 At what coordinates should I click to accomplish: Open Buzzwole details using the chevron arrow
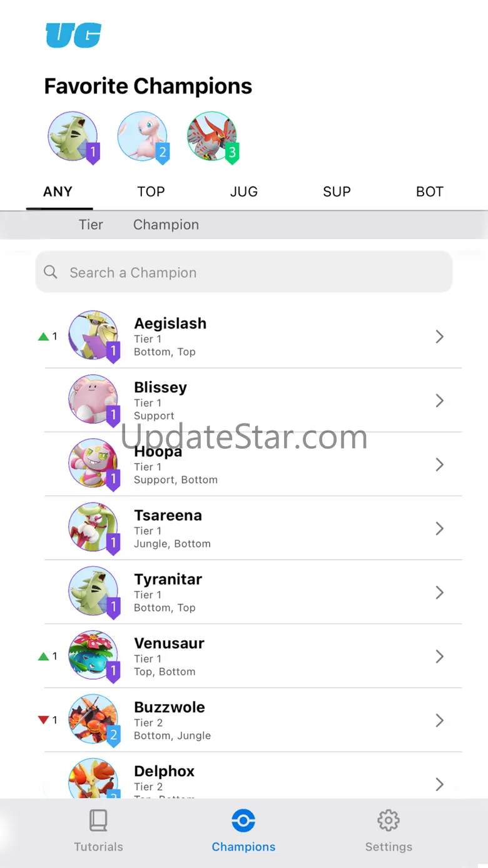click(440, 720)
